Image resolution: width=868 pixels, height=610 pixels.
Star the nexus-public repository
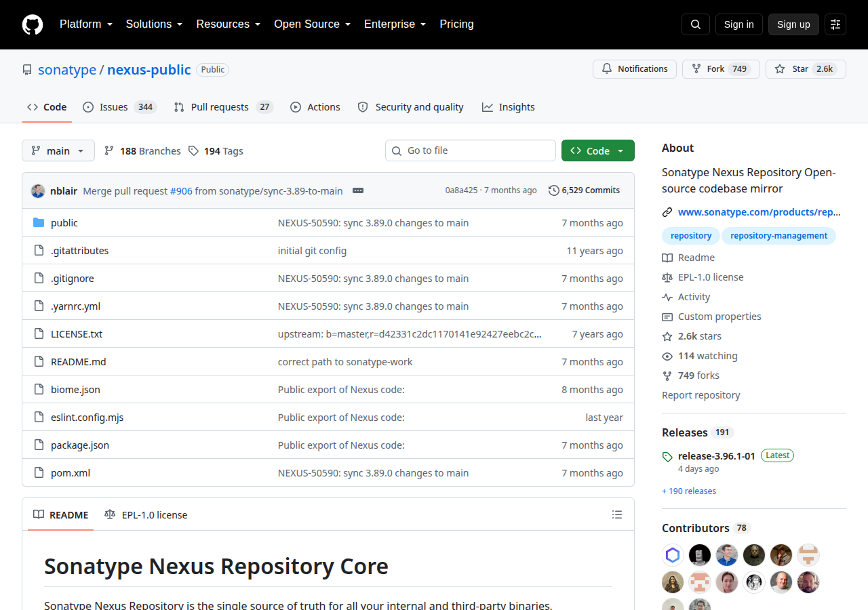tap(806, 69)
